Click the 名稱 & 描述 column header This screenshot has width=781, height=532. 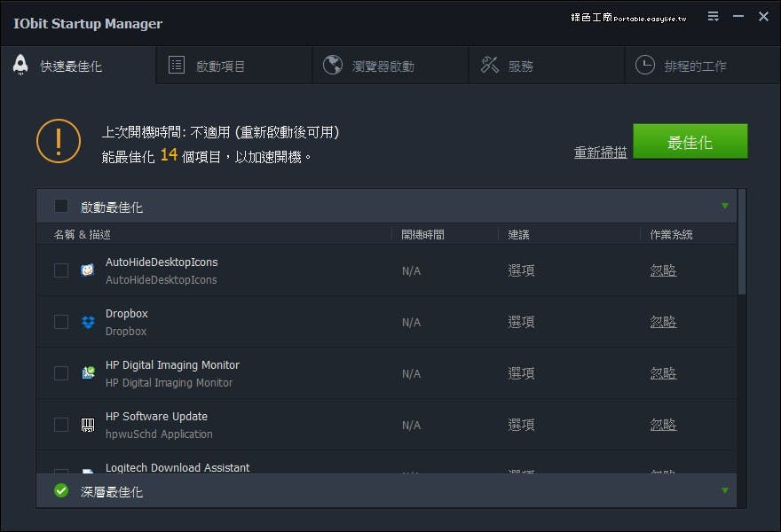pyautogui.click(x=83, y=234)
